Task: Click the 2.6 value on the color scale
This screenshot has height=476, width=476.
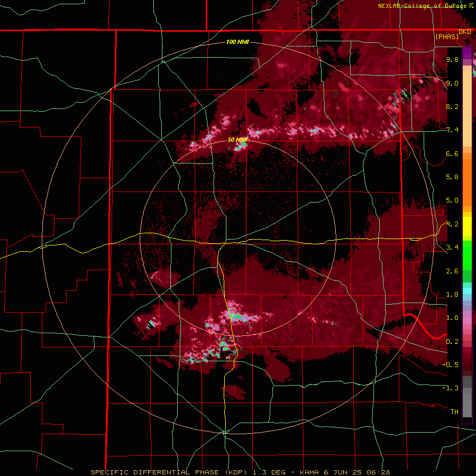Action: (452, 271)
